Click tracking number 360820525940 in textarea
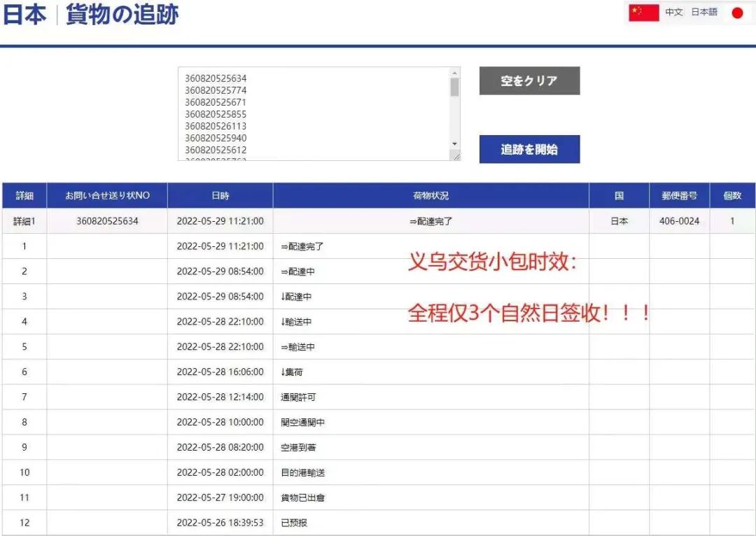Viewport: 756px width, 536px height. (216, 138)
